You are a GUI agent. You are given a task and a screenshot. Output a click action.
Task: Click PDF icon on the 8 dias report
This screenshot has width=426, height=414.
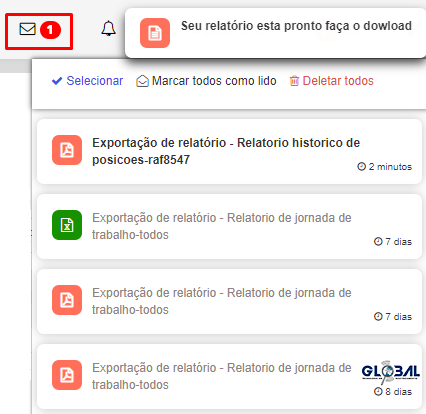point(67,375)
